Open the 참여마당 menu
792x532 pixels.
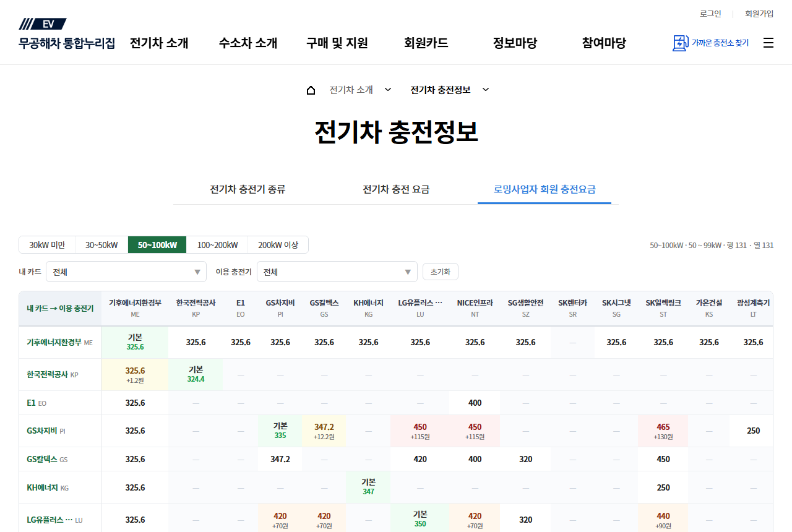click(604, 43)
